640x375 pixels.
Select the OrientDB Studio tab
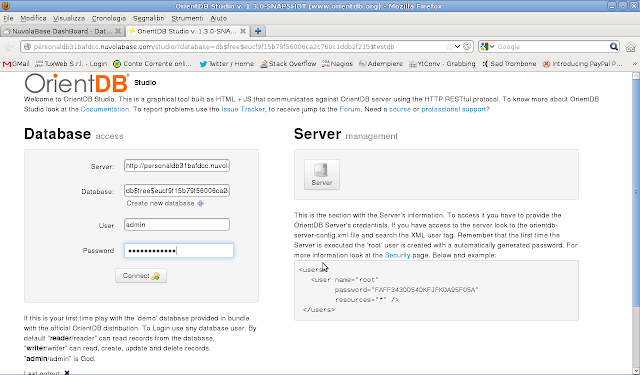click(187, 31)
